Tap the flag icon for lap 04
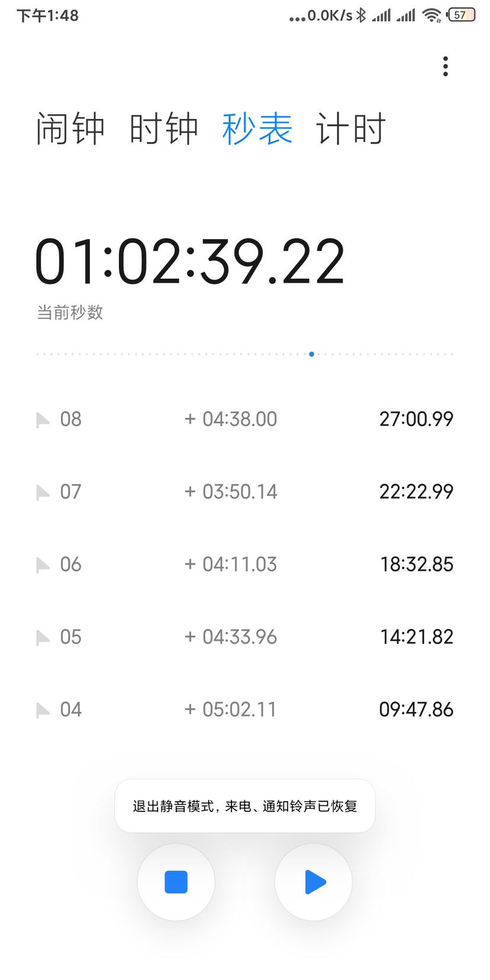Image resolution: width=490 pixels, height=980 pixels. [x=43, y=710]
